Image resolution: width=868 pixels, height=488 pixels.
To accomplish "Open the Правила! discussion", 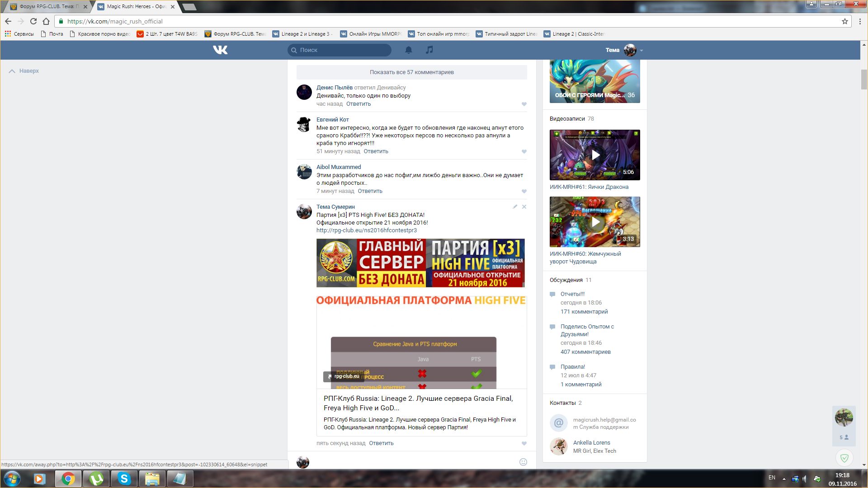I will [x=573, y=367].
